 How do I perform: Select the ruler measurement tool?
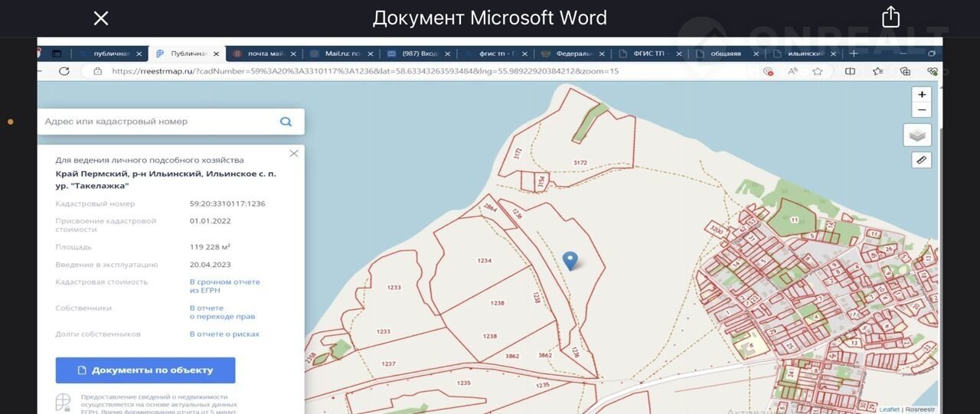921,160
